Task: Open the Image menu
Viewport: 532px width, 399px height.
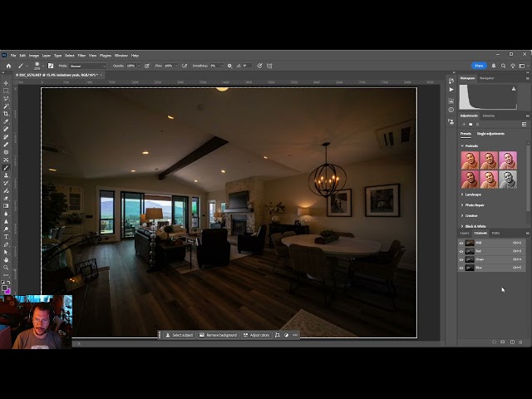Action: pyautogui.click(x=33, y=56)
